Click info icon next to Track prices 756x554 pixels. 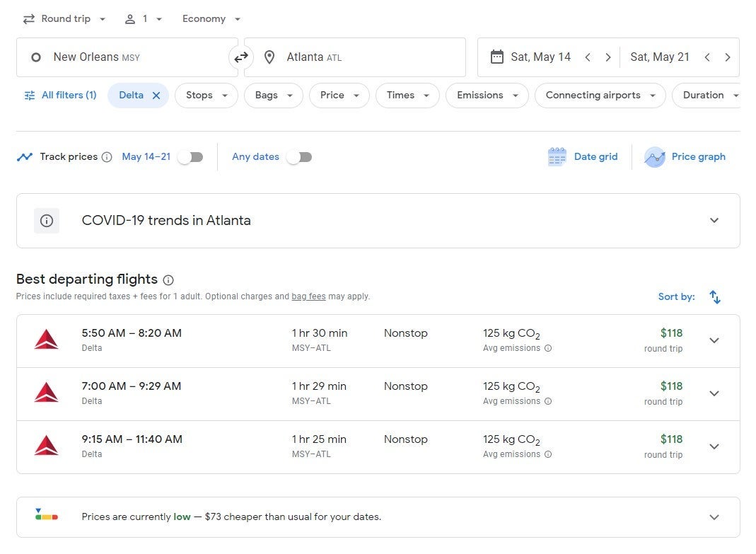click(x=107, y=157)
